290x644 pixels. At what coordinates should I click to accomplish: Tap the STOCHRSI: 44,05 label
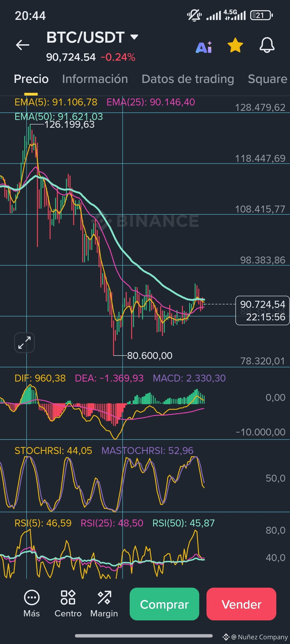(x=53, y=451)
